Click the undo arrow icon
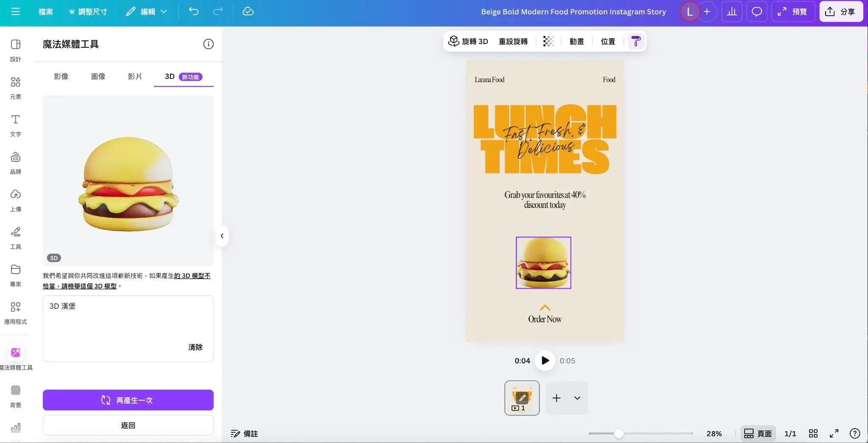The height and width of the screenshot is (443, 868). tap(194, 11)
